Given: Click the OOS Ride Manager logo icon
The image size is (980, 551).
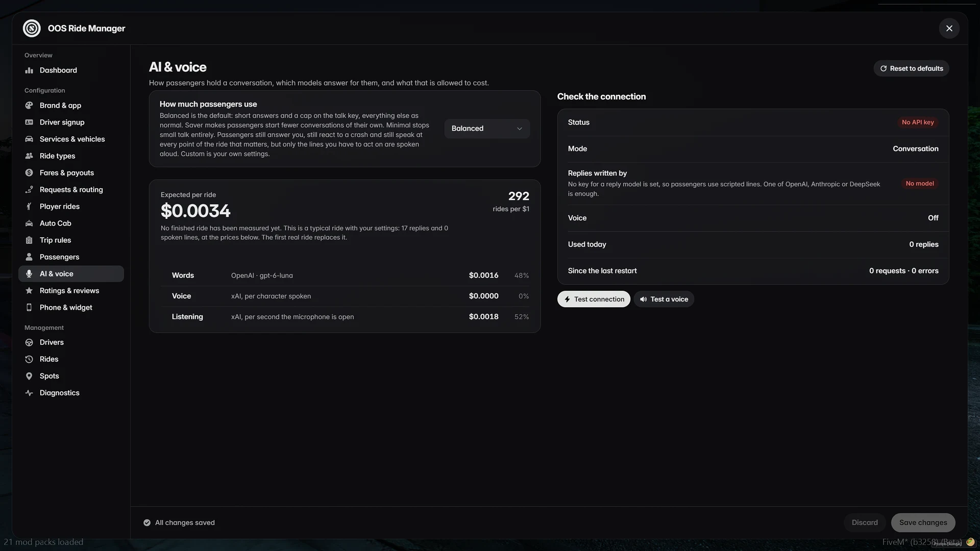Looking at the screenshot, I should pyautogui.click(x=32, y=28).
